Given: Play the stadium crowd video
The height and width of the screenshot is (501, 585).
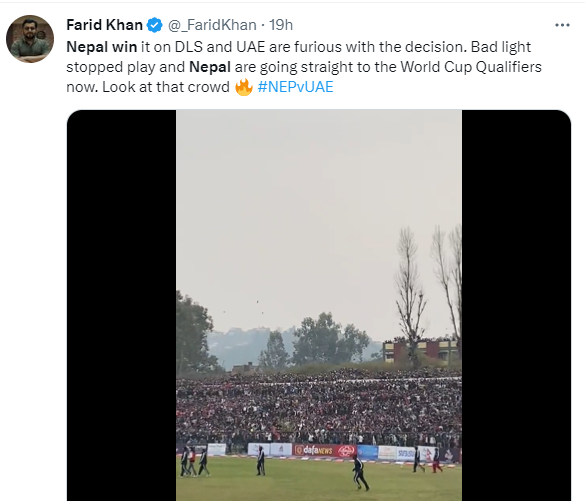Looking at the screenshot, I should point(319,305).
